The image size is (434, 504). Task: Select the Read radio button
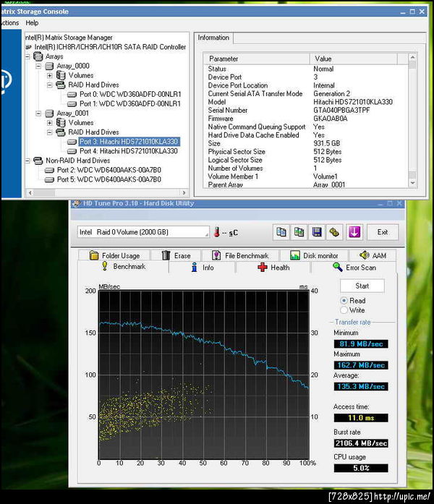tap(344, 301)
